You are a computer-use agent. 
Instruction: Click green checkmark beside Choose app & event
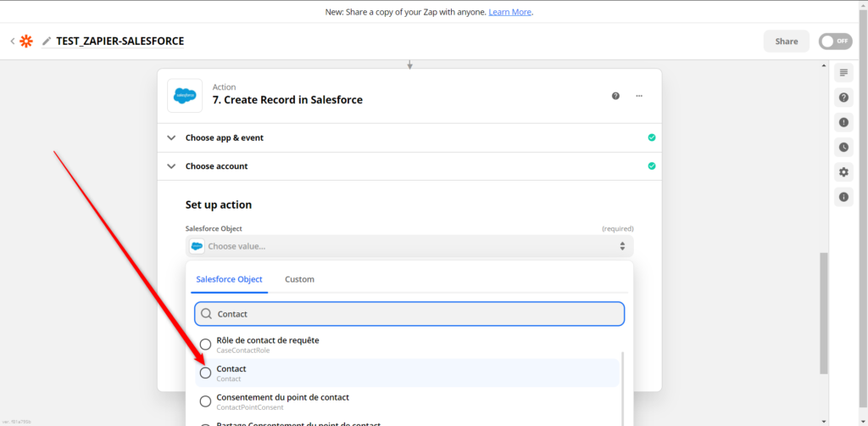point(652,137)
